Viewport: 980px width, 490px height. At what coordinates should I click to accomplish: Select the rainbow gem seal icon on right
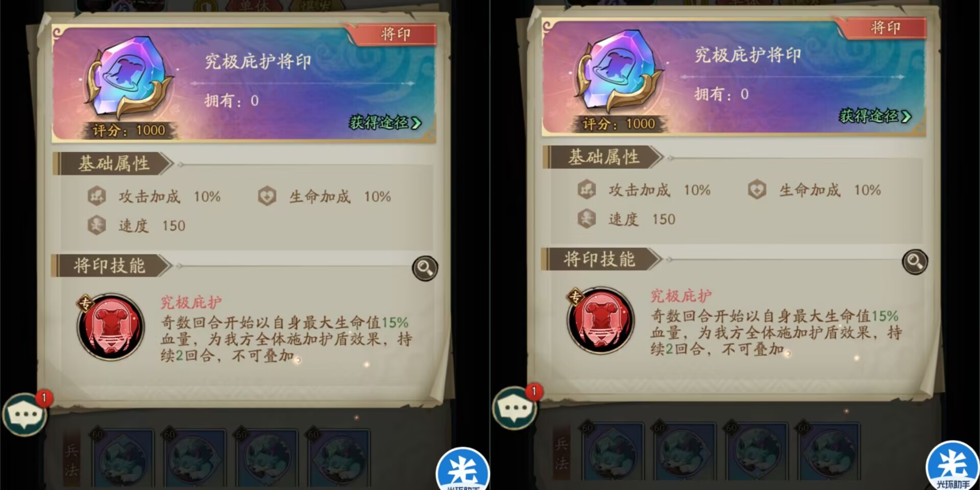pyautogui.click(x=620, y=70)
